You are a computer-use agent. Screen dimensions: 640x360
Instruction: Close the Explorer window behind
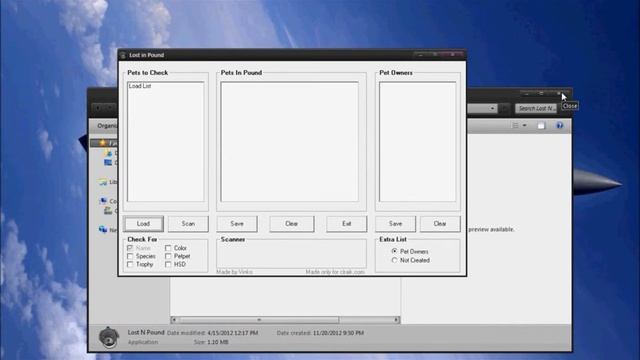pos(560,93)
